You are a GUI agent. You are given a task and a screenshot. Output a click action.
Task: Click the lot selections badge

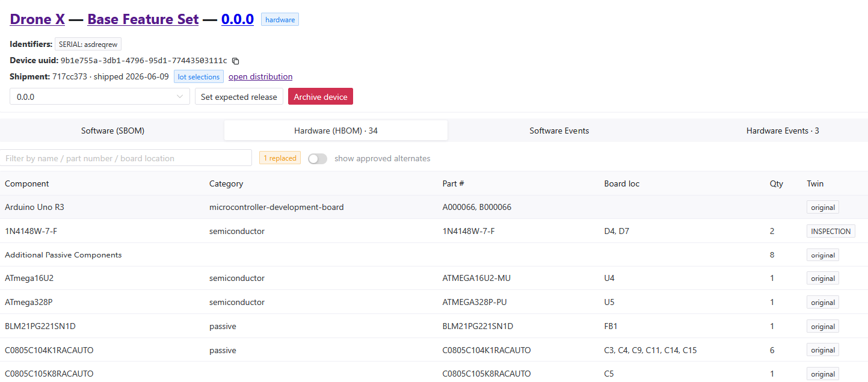point(199,77)
